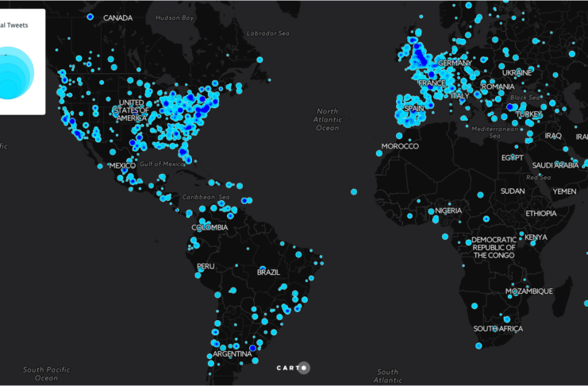This screenshot has height=386, width=588.
Task: Click the CARTO logo at the bottom
Action: (x=293, y=368)
